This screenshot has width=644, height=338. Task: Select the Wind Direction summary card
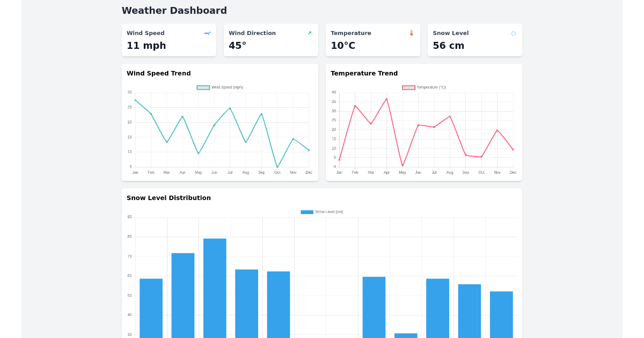coord(270,40)
